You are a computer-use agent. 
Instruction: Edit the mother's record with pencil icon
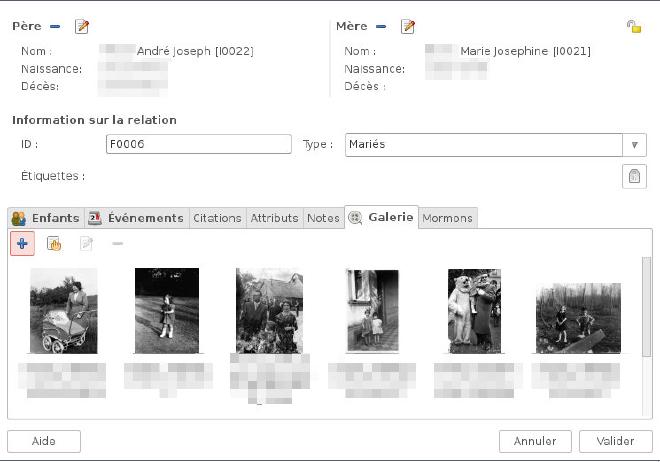(x=408, y=26)
